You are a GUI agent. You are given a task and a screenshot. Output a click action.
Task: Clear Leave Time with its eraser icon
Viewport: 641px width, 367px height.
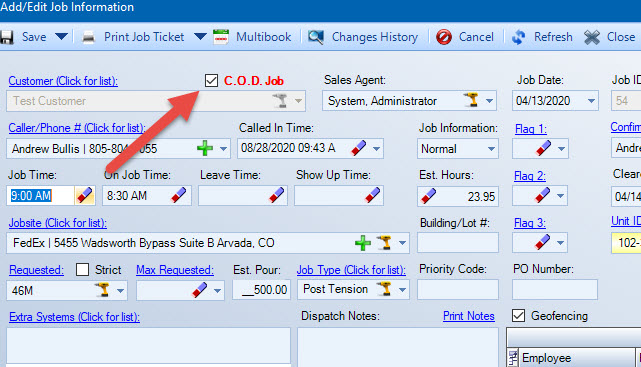[x=277, y=196]
